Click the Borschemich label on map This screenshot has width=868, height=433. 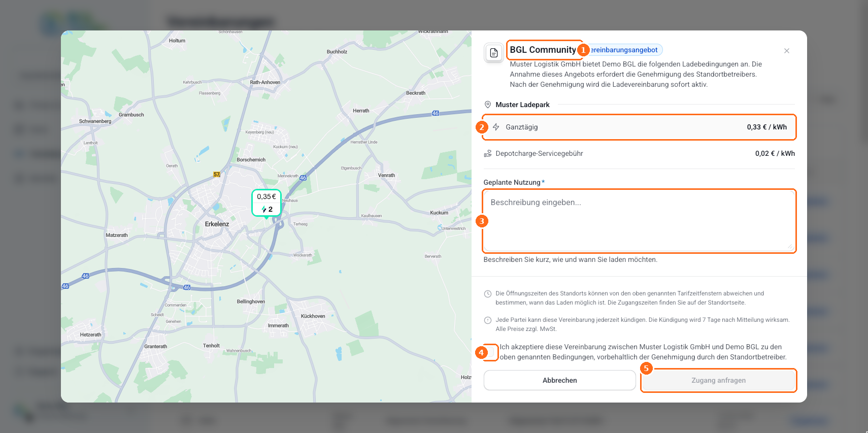(x=251, y=160)
